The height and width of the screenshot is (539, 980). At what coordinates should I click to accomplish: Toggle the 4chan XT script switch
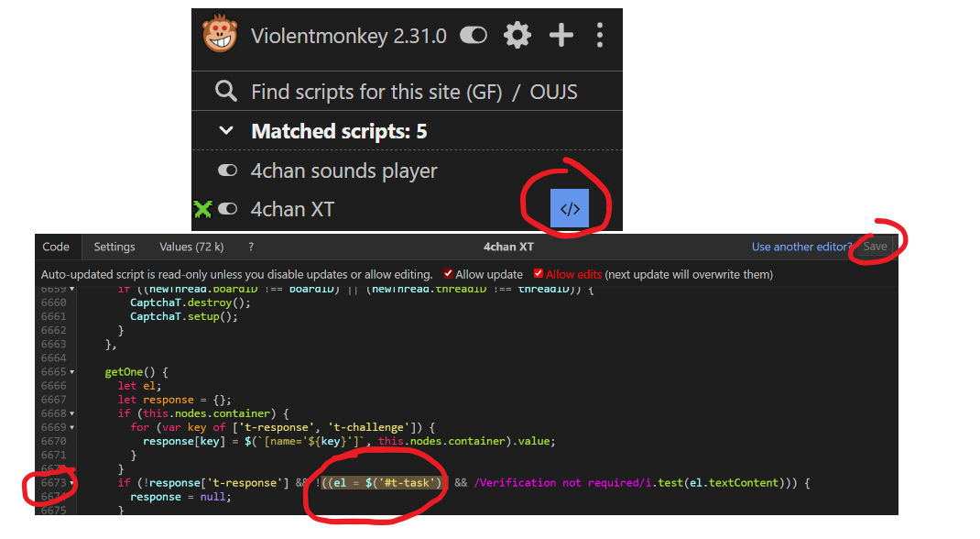point(227,209)
